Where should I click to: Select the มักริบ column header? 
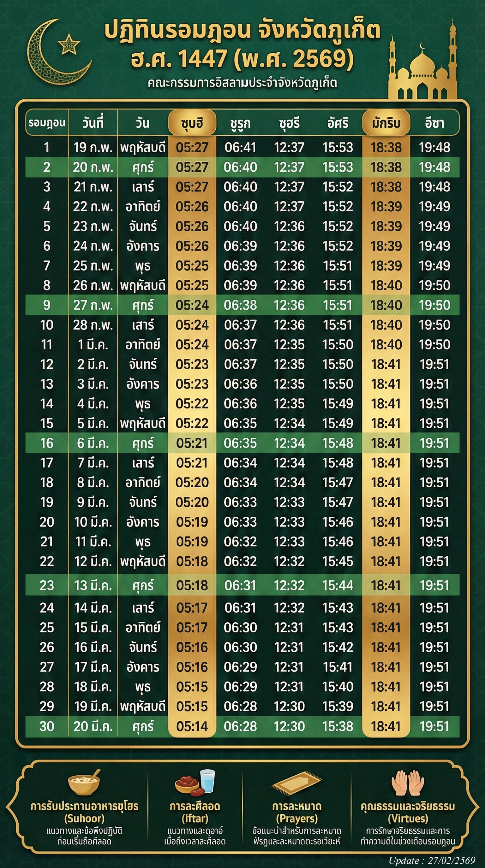pyautogui.click(x=386, y=123)
